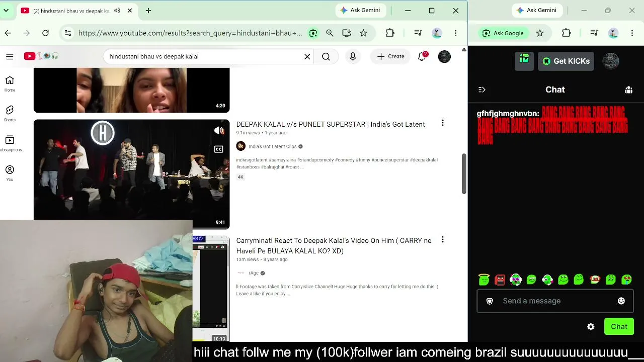
Task: Open media controls in the Kick window
Action: (x=594, y=33)
